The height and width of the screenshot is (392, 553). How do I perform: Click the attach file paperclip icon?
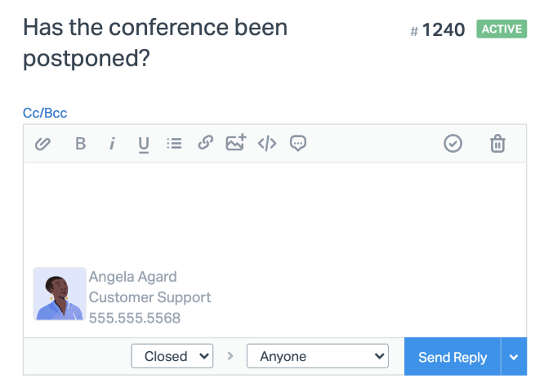coord(43,144)
